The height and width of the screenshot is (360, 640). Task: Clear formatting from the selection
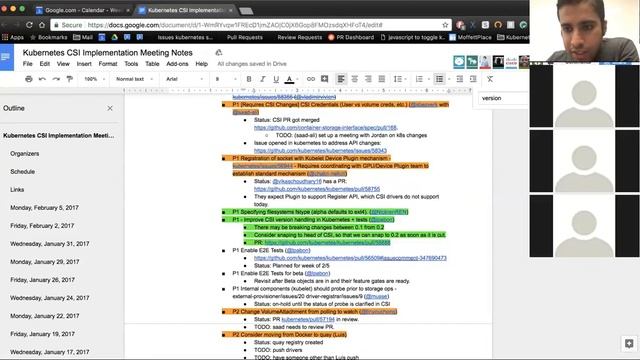coord(490,79)
